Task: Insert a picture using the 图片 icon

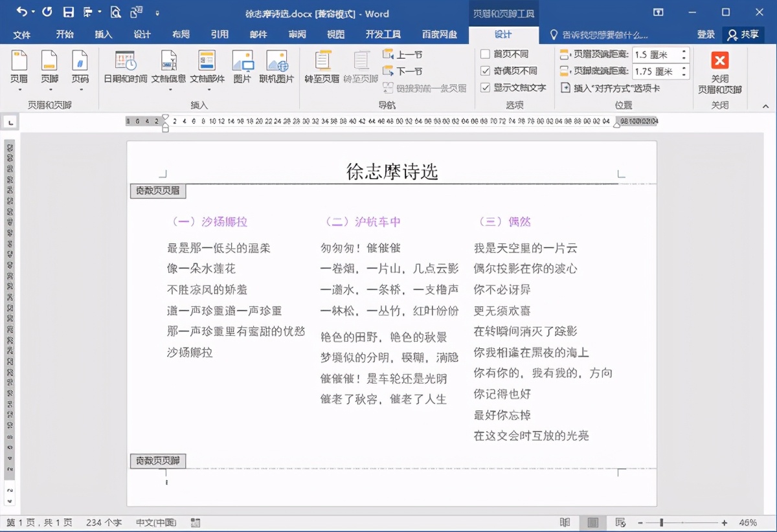Action: (x=243, y=65)
